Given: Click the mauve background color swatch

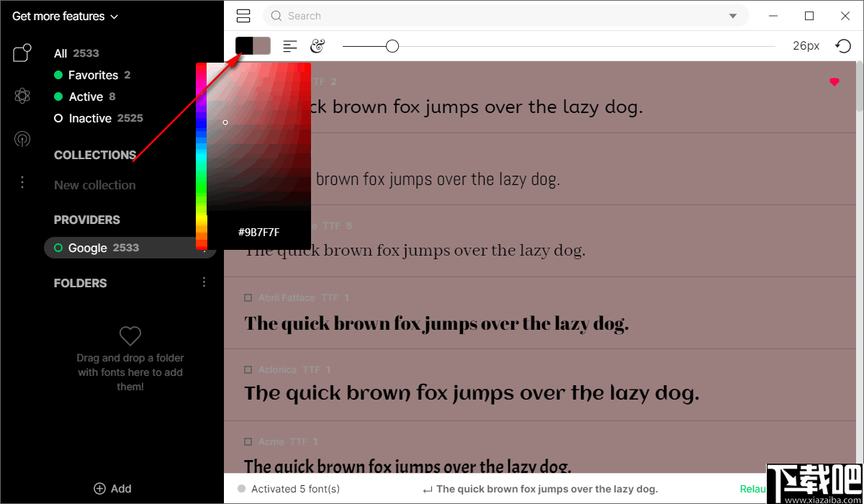Looking at the screenshot, I should [262, 46].
